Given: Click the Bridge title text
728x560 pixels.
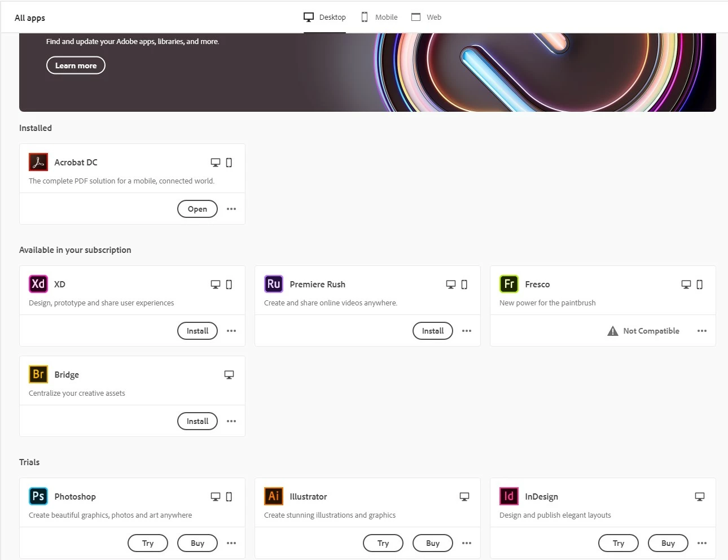Looking at the screenshot, I should pyautogui.click(x=67, y=375).
